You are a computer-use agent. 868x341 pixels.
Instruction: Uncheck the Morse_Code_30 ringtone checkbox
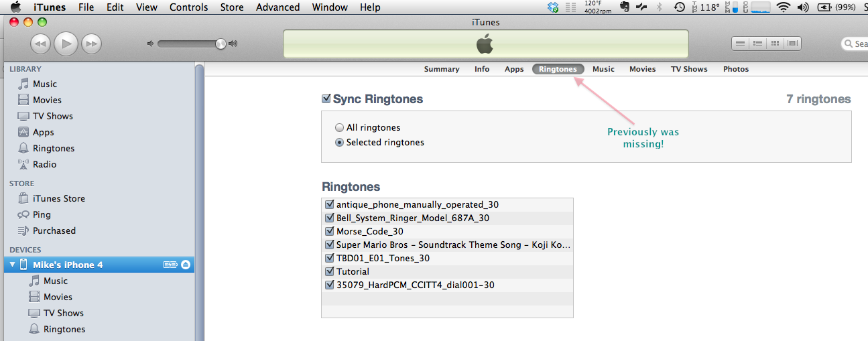[x=329, y=231]
